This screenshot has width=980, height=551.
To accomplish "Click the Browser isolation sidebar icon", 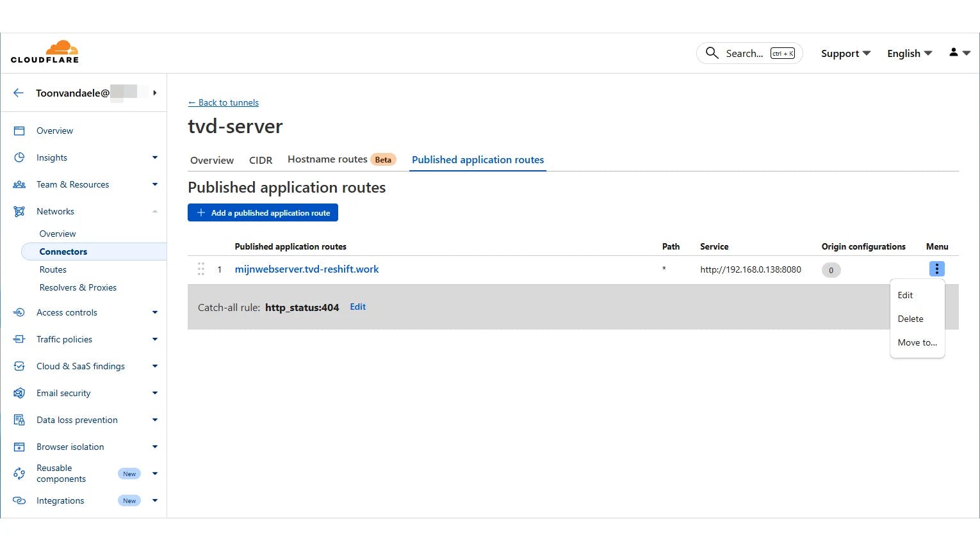I will (x=19, y=447).
